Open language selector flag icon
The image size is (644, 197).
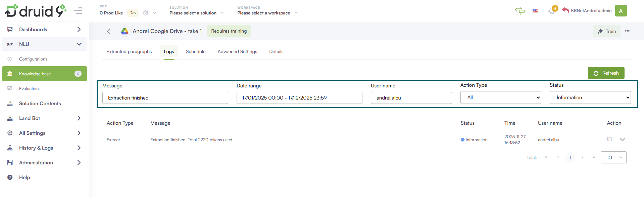(x=535, y=11)
